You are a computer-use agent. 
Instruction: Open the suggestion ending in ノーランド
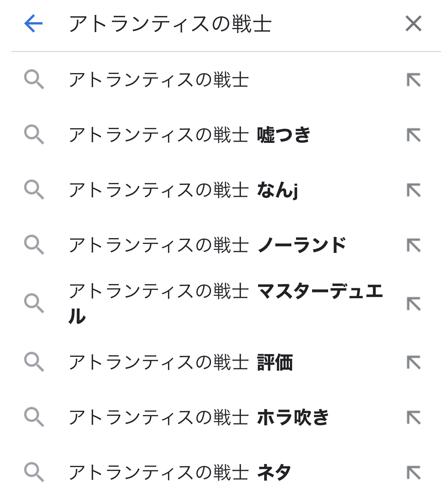tap(207, 245)
